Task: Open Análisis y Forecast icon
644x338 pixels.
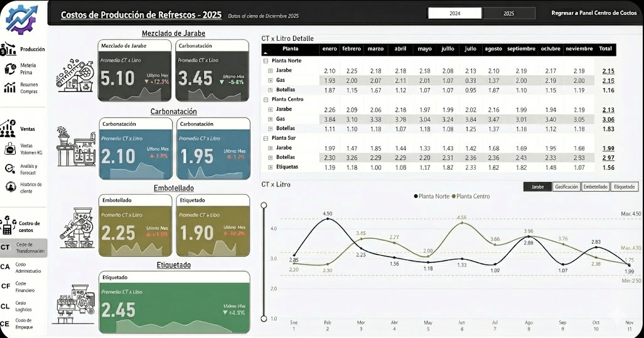Action: click(x=10, y=169)
